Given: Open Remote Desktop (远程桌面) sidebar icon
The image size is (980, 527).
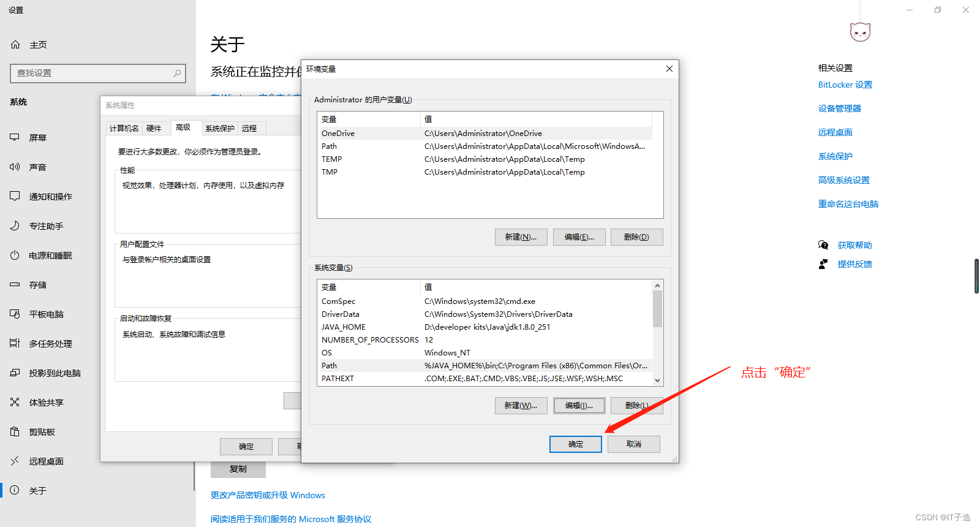Looking at the screenshot, I should pos(15,461).
